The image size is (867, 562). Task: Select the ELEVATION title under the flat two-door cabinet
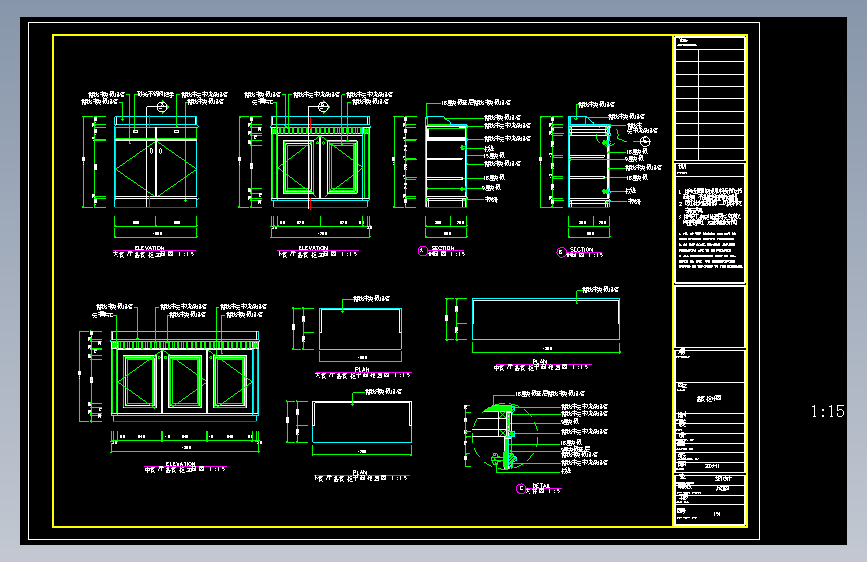(149, 248)
